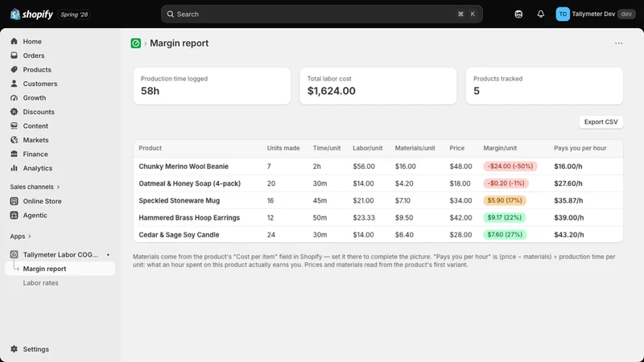Viewport: 644px width, 362px height.
Task: Select Oatmeal & Honey Soap (4-pack)
Action: click(190, 183)
